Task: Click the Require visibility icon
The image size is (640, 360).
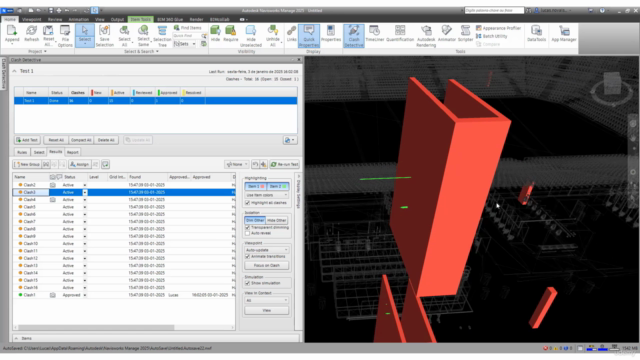Action: tap(231, 33)
